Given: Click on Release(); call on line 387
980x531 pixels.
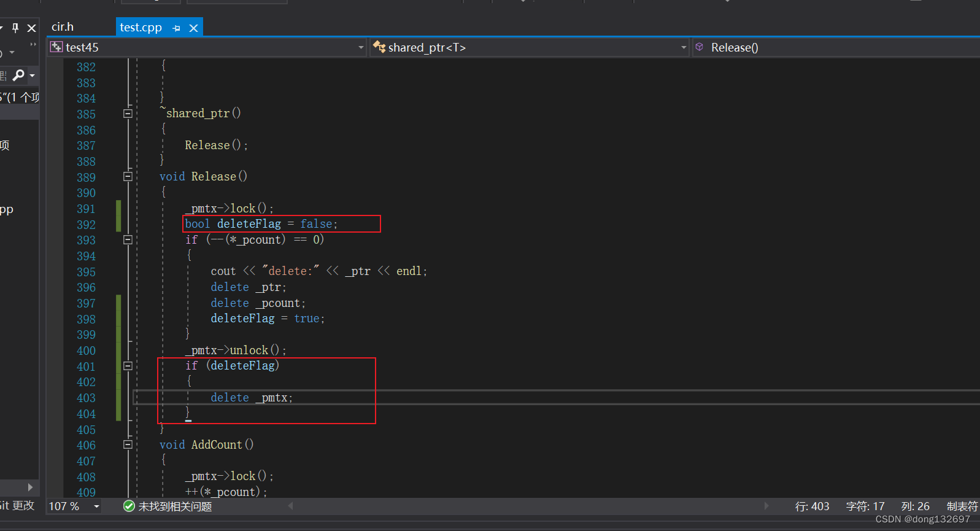Looking at the screenshot, I should click(x=217, y=145).
